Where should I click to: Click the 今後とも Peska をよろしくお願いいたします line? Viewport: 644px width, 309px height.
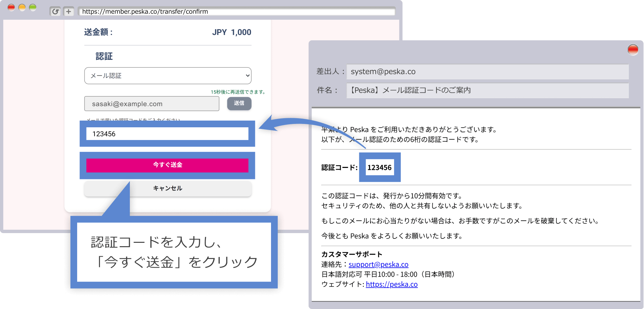tap(393, 236)
